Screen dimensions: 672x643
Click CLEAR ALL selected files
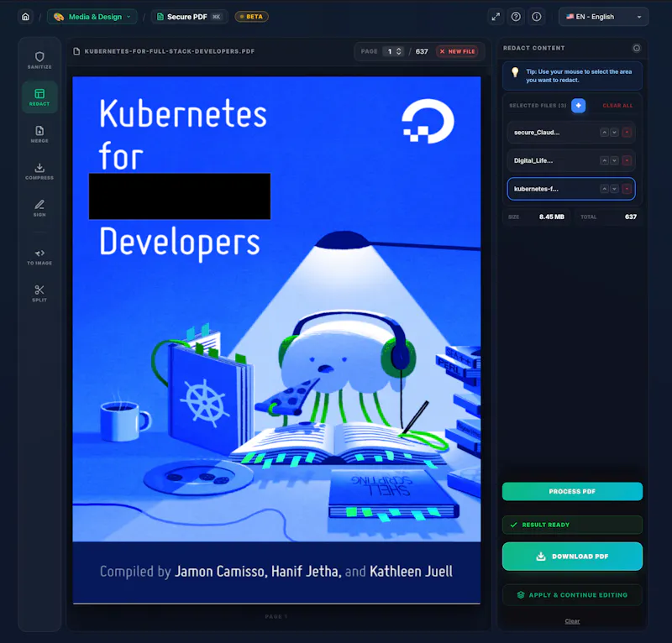tap(617, 106)
